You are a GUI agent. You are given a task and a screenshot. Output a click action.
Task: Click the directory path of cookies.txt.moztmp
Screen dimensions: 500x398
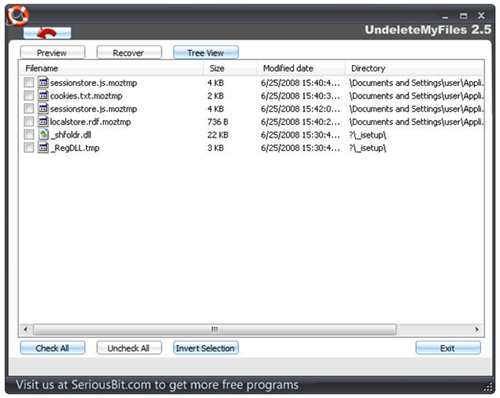click(x=416, y=96)
